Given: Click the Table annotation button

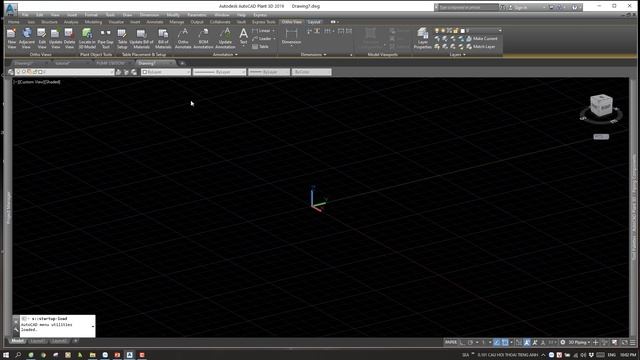Looking at the screenshot, I should [260, 47].
